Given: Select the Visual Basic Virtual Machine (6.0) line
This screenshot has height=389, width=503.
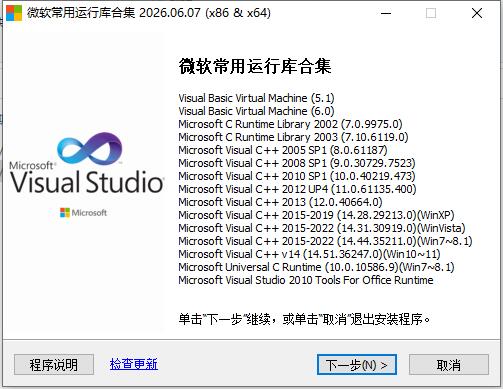Looking at the screenshot, I should pyautogui.click(x=256, y=111).
